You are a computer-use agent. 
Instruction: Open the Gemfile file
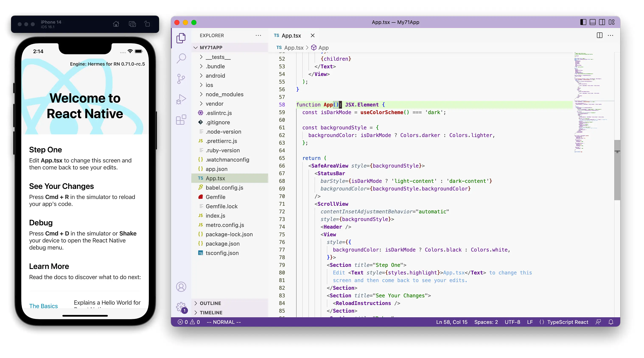230,197
